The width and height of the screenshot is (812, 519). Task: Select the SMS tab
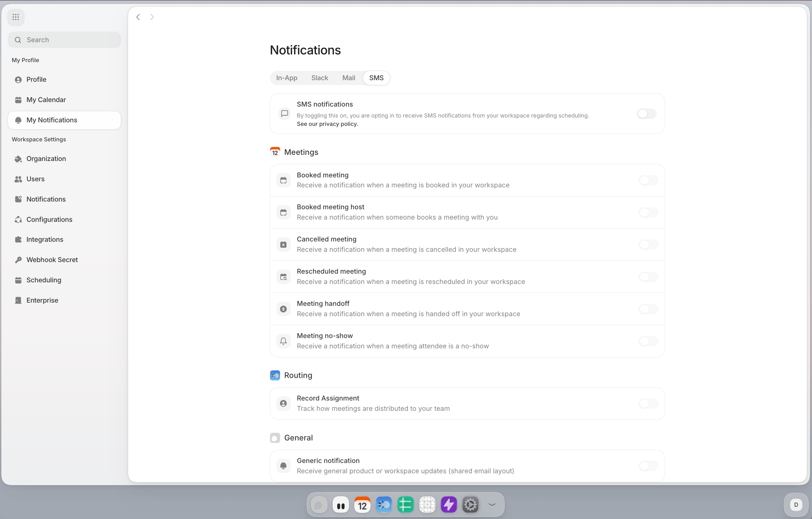point(376,78)
